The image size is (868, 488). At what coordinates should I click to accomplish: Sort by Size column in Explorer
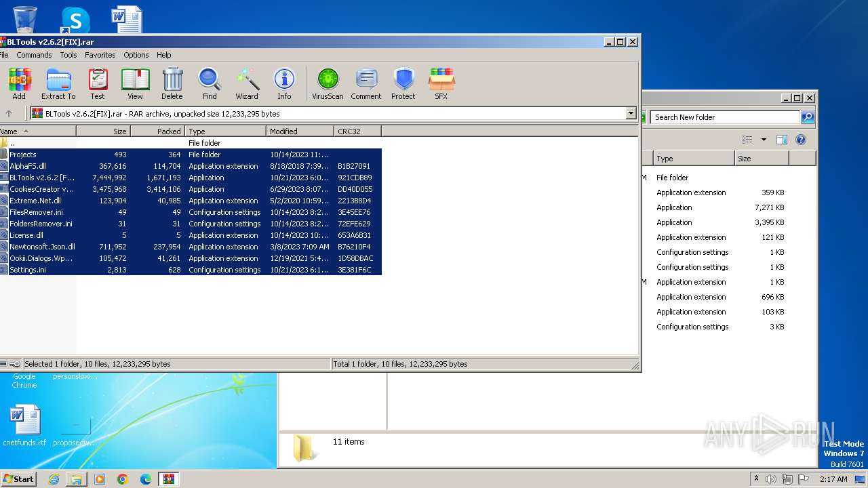click(762, 159)
